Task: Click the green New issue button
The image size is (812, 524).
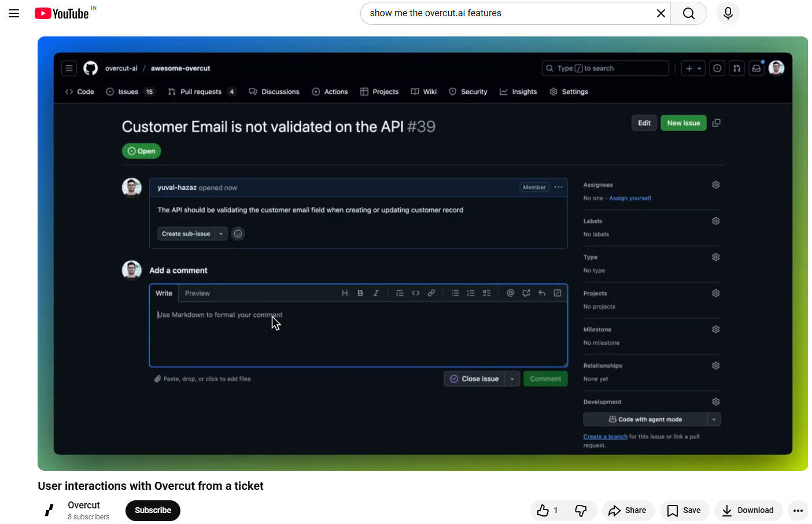Action: 684,123
